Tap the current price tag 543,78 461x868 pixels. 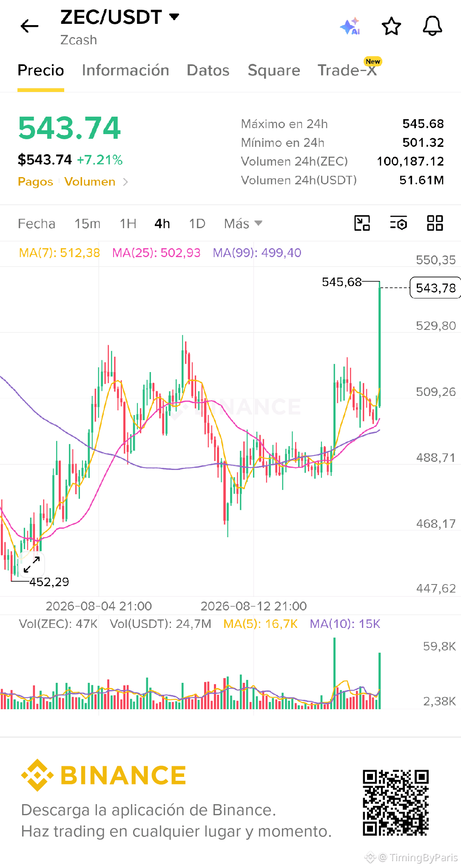pyautogui.click(x=435, y=288)
